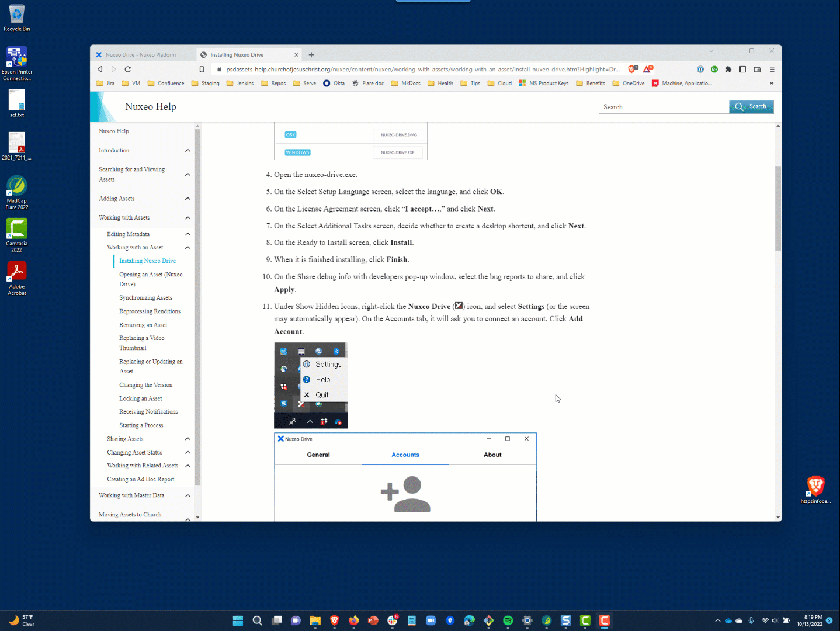840x631 pixels.
Task: Toggle the Editing Metadata chevron
Action: pos(188,234)
